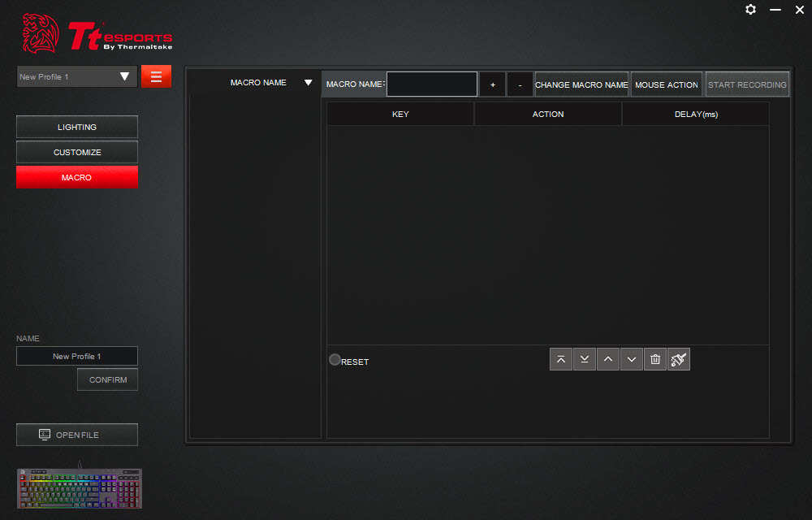Screen dimensions: 812x520
Task: Add a new macro with plus button
Action: [493, 84]
